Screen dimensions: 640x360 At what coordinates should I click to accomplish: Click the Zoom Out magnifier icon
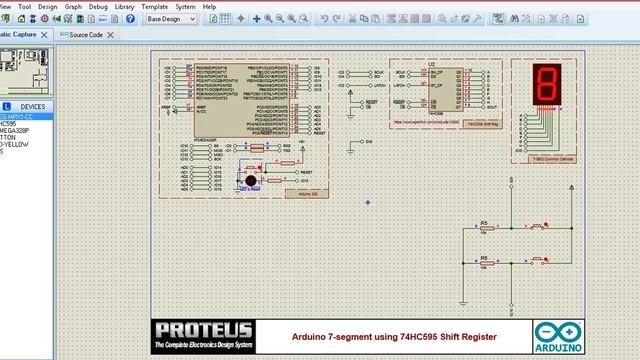coord(280,19)
